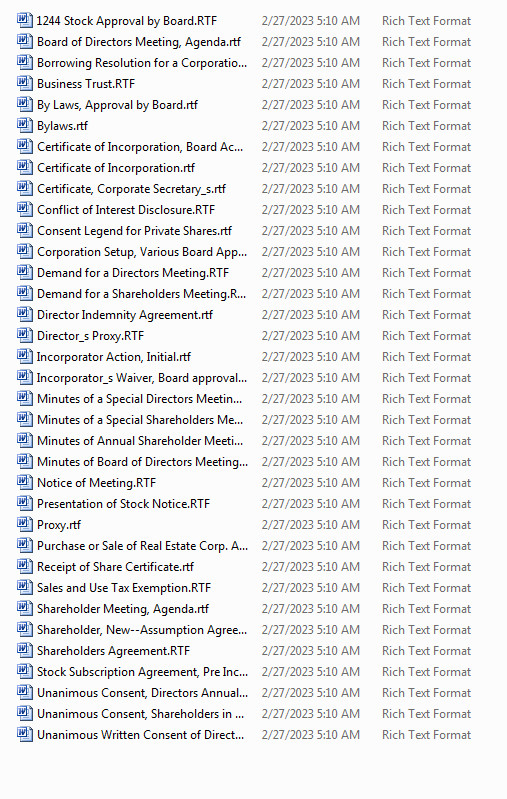The image size is (507, 799).
Task: Select Receipt of Share Certificate.rtf
Action: [115, 567]
